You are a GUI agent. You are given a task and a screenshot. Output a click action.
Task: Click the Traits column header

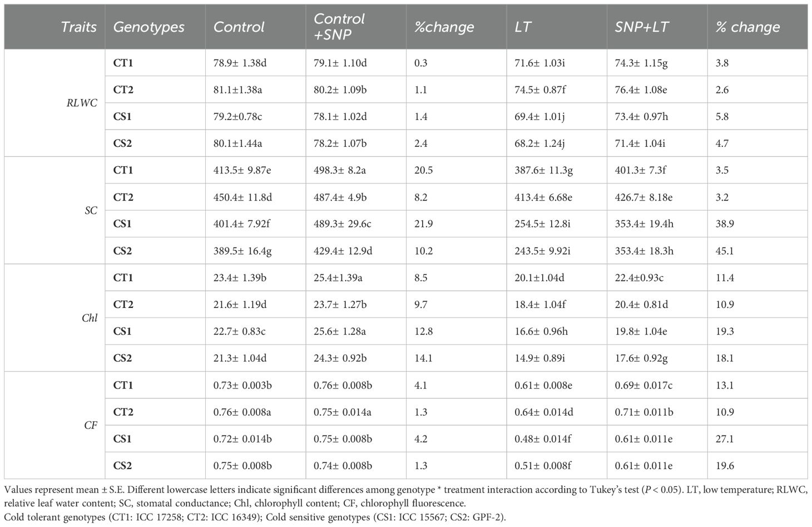(78, 27)
